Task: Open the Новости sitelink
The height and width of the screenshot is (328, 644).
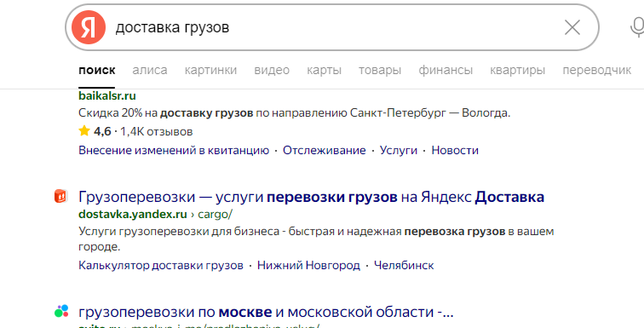Action: pyautogui.click(x=455, y=150)
